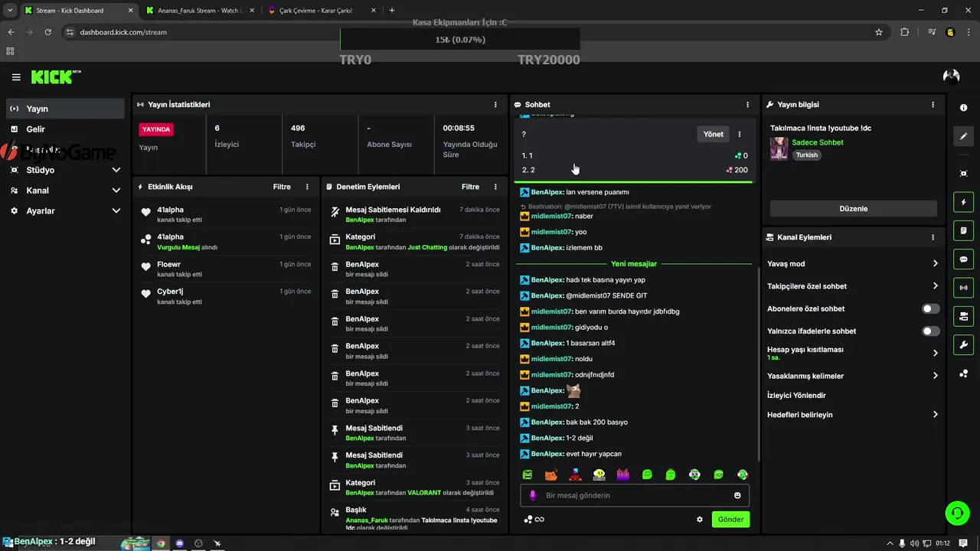
Task: Open the Yayın bilgisi panel three-dot menu
Action: (933, 104)
